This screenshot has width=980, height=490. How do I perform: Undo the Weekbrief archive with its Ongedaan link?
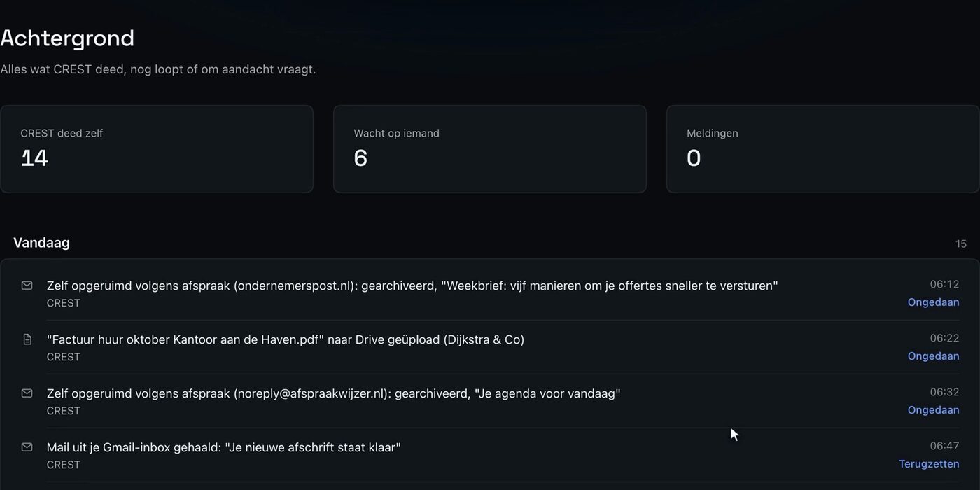(x=933, y=302)
